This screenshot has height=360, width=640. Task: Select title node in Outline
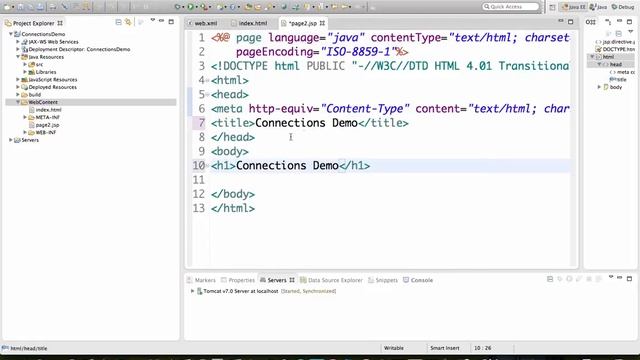tap(619, 80)
